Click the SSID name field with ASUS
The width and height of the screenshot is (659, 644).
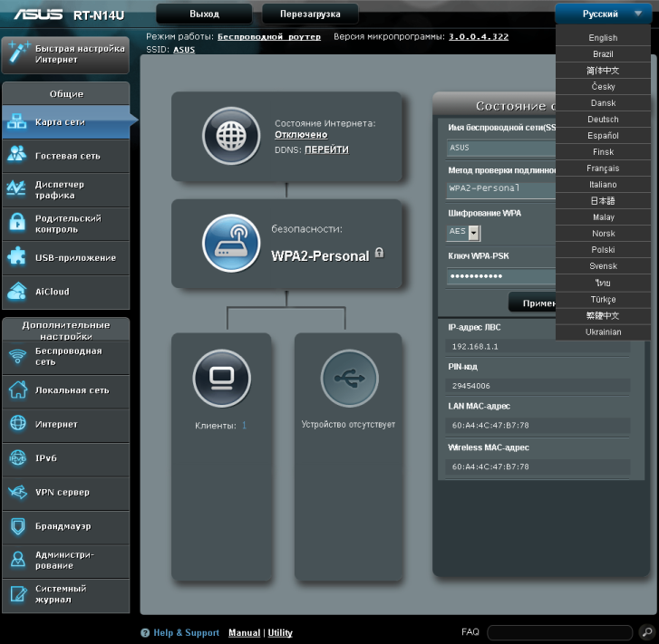tap(501, 149)
